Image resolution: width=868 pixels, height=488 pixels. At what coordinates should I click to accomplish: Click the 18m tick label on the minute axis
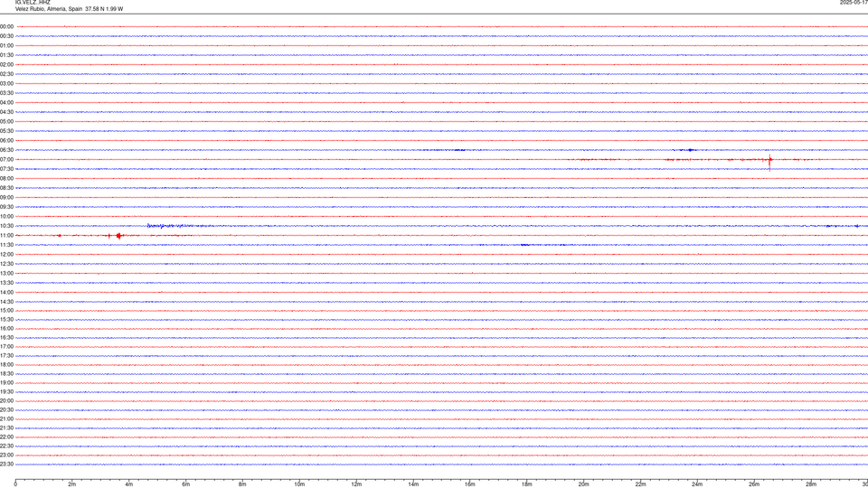(527, 484)
